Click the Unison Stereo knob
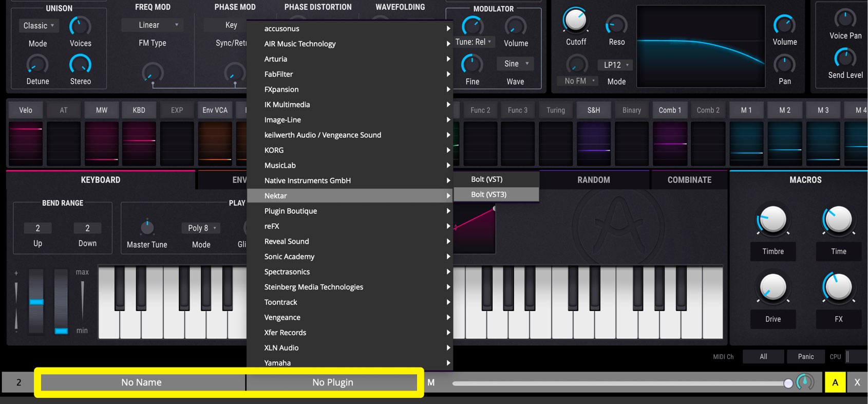 pyautogui.click(x=80, y=65)
